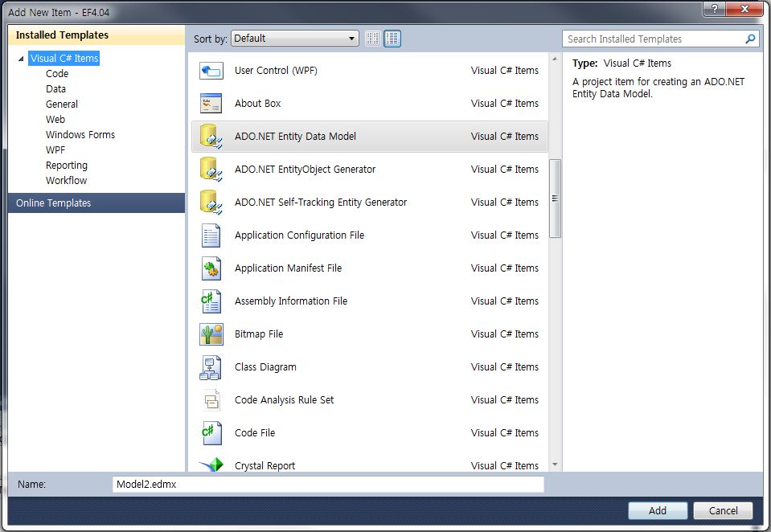Select Visual C# Items in the tree

coord(64,59)
